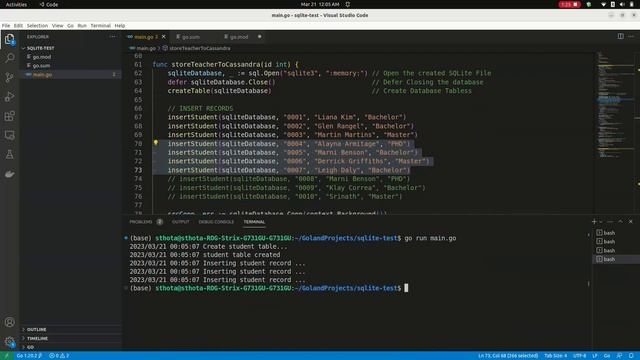Open the File menu
The width and height of the screenshot is (640, 360).
6,25
